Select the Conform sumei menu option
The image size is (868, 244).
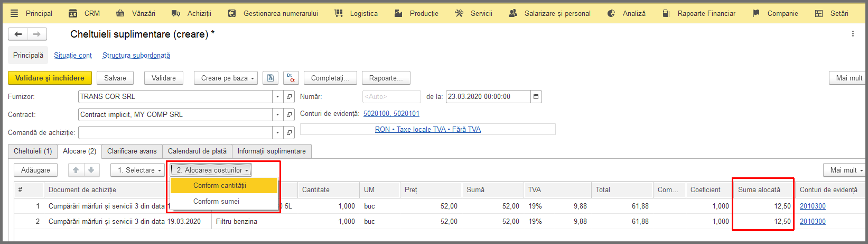click(216, 201)
